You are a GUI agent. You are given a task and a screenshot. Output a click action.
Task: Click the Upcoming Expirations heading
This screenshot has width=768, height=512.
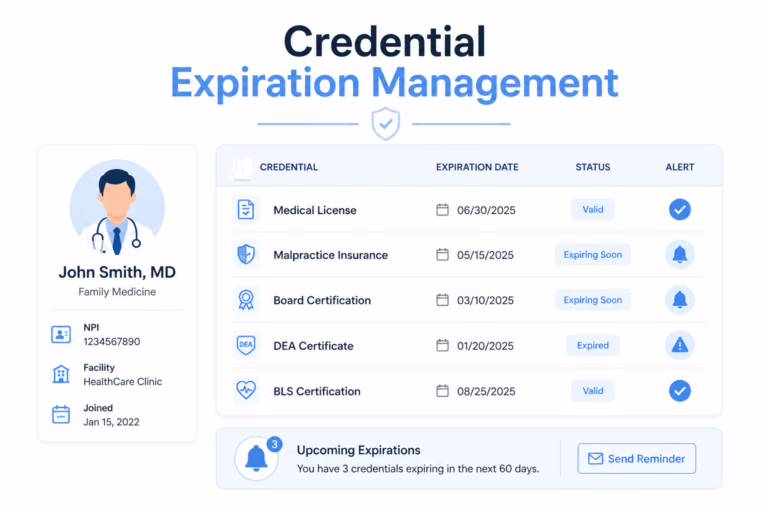[359, 450]
